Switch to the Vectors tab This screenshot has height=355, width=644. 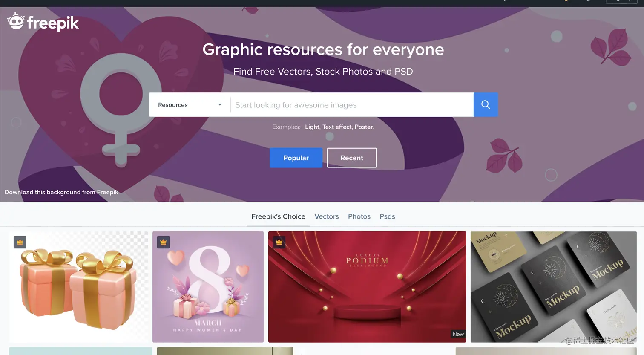pos(327,216)
